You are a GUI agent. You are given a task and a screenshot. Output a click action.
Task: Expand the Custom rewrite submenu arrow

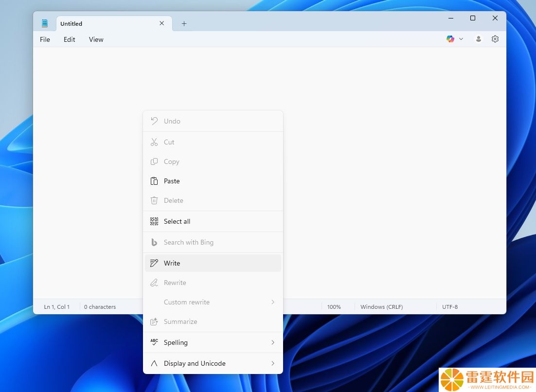point(273,302)
